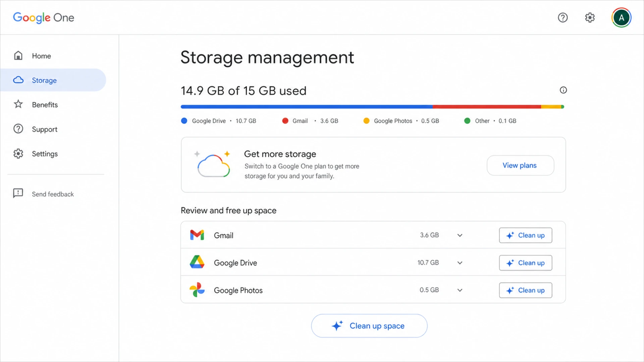Click Clean up for Google Photos
The image size is (644, 362).
click(525, 290)
